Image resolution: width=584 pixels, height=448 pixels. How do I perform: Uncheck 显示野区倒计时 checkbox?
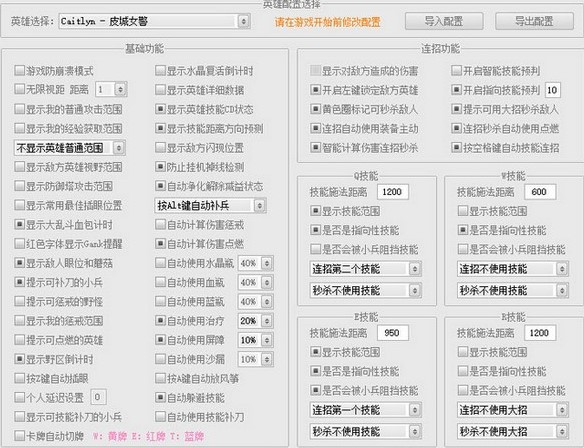point(19,359)
